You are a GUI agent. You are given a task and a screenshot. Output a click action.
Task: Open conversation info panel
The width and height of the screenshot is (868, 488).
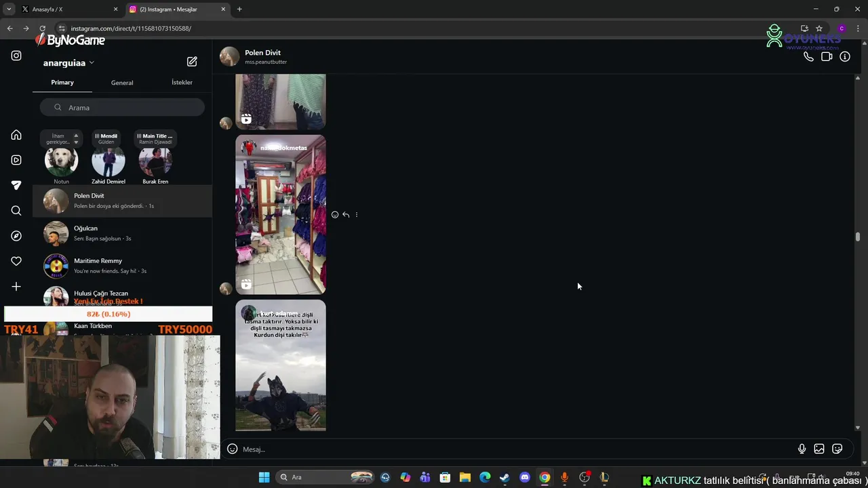point(845,57)
